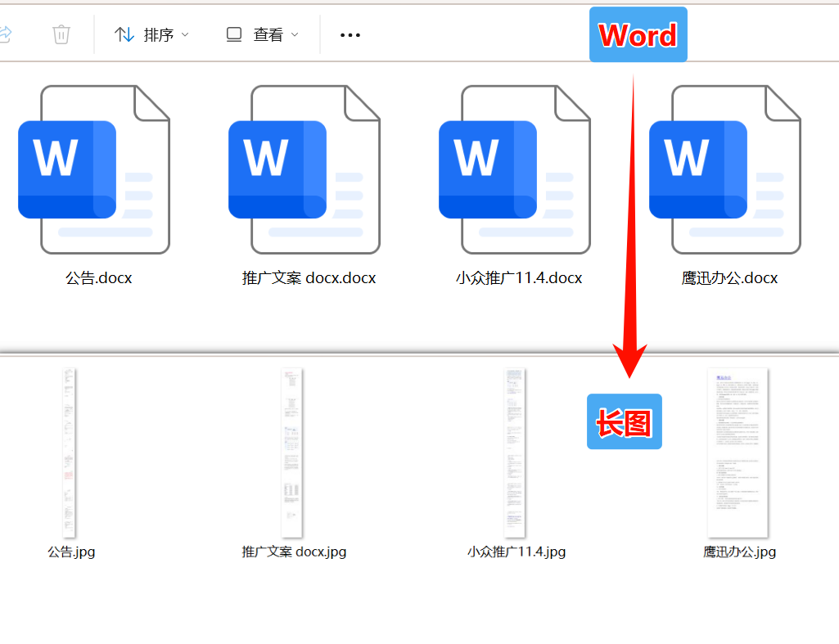The image size is (839, 644).
Task: Open the 排序 sort dropdown chevron
Action: pos(186,34)
